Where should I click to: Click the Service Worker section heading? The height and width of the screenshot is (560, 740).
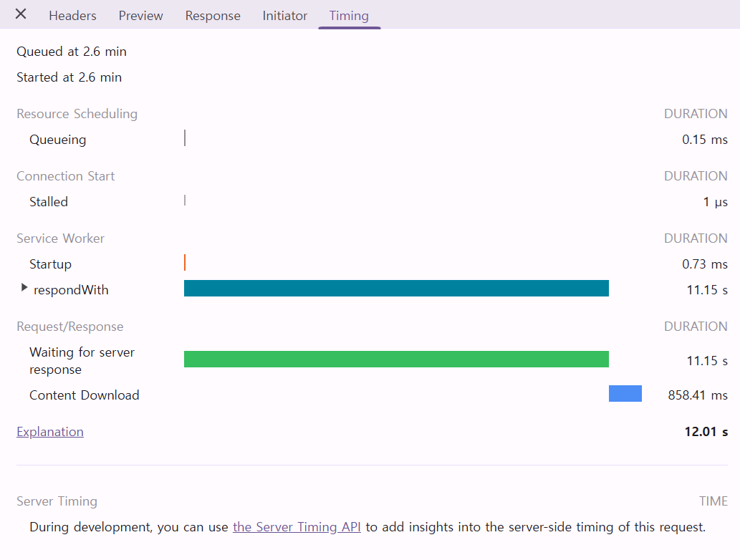[61, 238]
